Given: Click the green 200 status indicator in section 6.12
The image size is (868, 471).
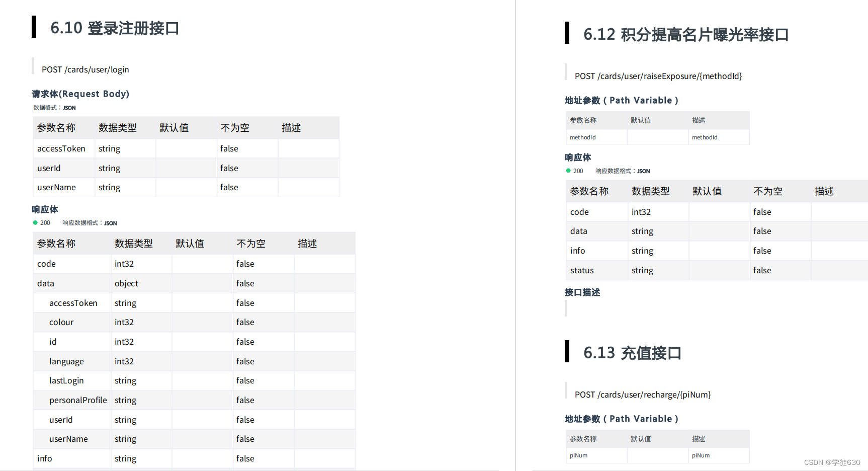Looking at the screenshot, I should pyautogui.click(x=568, y=171).
